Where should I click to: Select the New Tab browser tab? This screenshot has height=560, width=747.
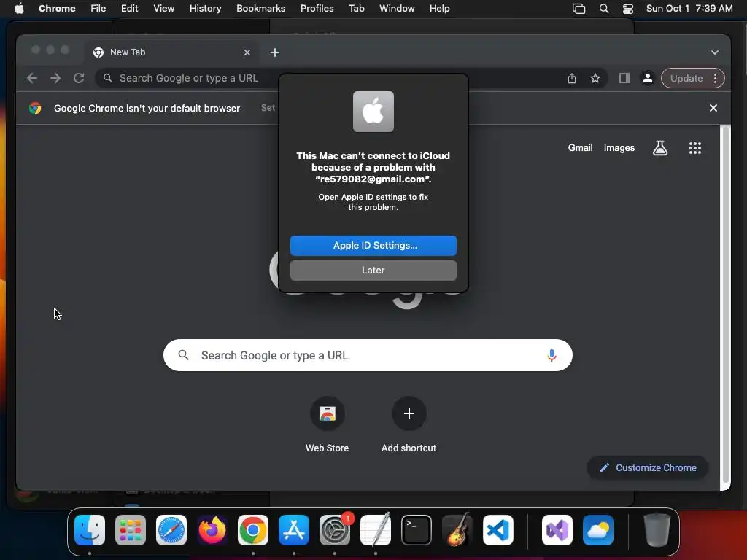pos(172,52)
